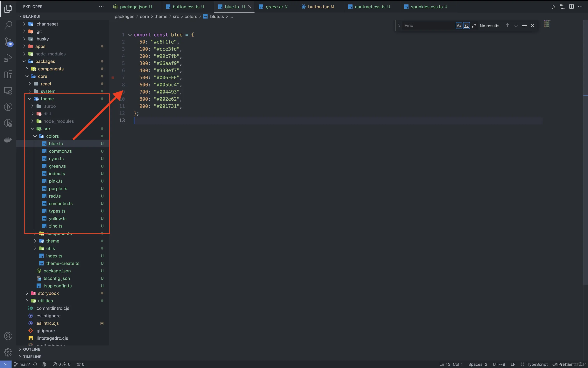Open the Search sidebar icon
This screenshot has width=588, height=368.
click(x=8, y=25)
